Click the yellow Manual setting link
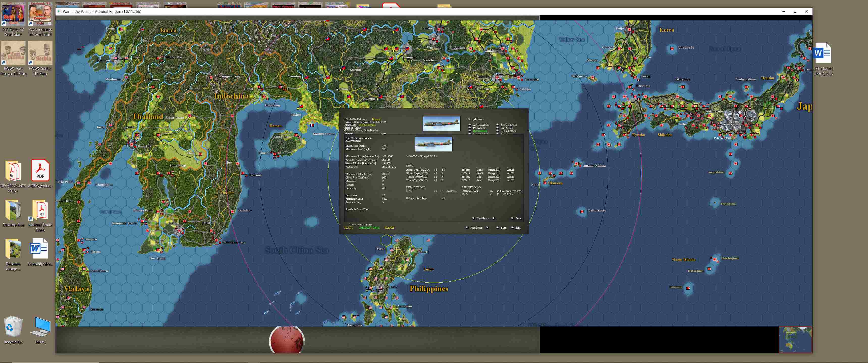The image size is (868, 363). 376,119
